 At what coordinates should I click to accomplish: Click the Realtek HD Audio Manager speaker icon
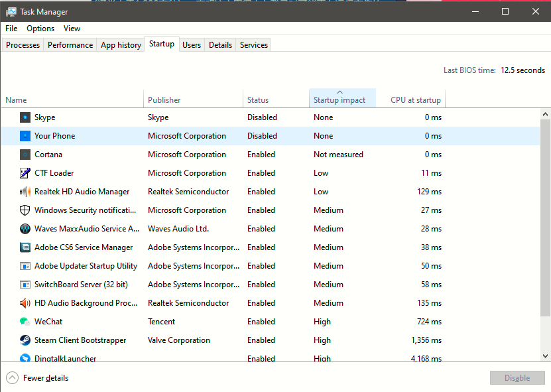[25, 192]
